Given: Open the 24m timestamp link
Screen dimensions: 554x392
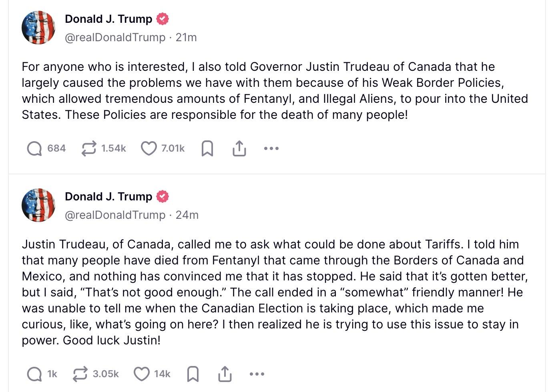Looking at the screenshot, I should pos(187,215).
